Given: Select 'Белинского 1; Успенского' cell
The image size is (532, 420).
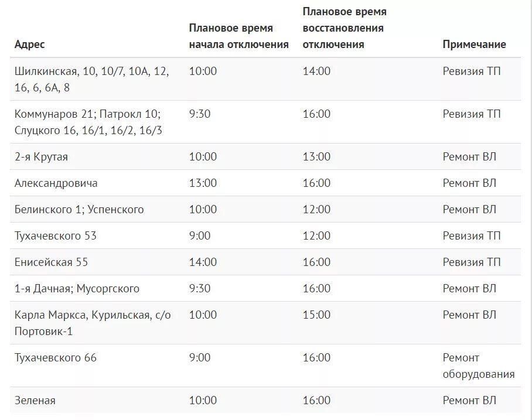Looking at the screenshot, I should click(79, 209).
